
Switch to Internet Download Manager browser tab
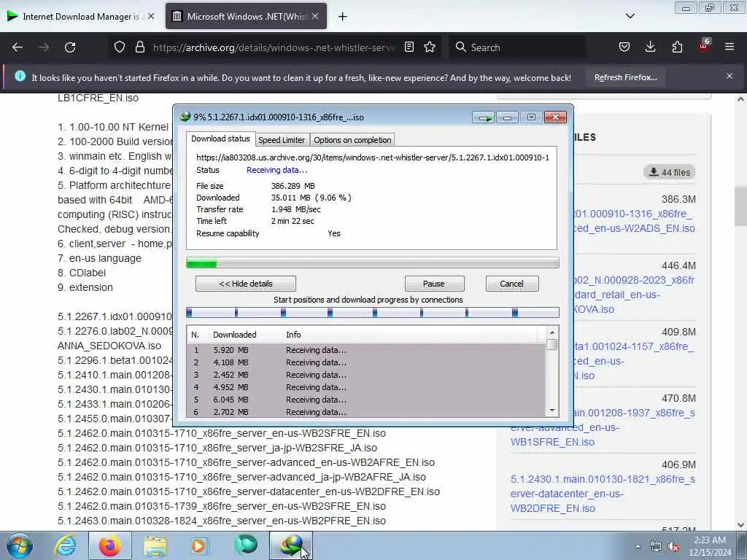click(x=82, y=16)
